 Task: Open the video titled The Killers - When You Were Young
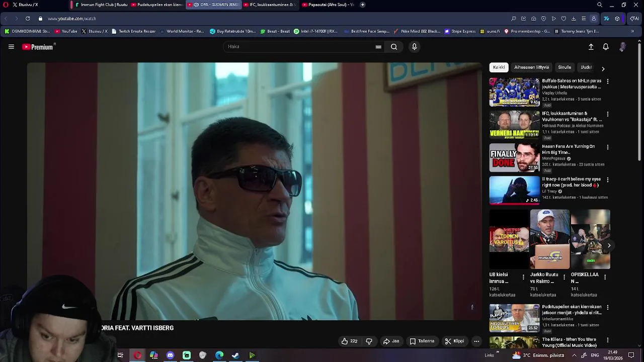pos(570,342)
